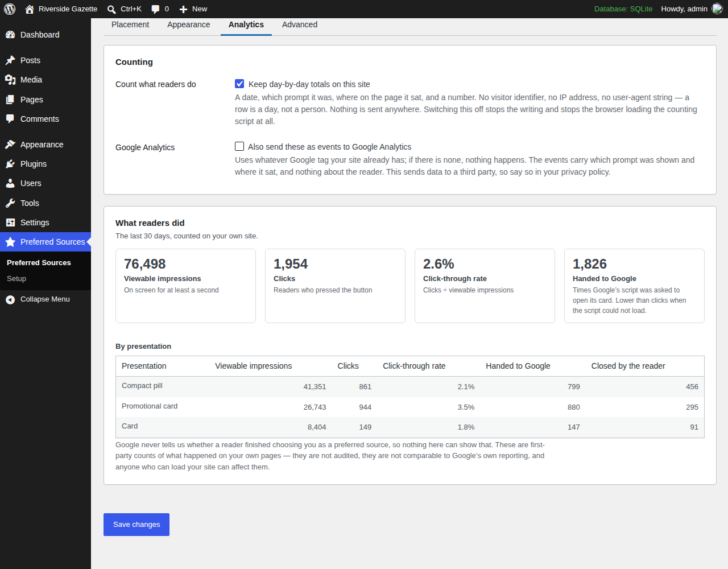Image resolution: width=728 pixels, height=569 pixels.
Task: Click the Media library icon
Action: [10, 80]
